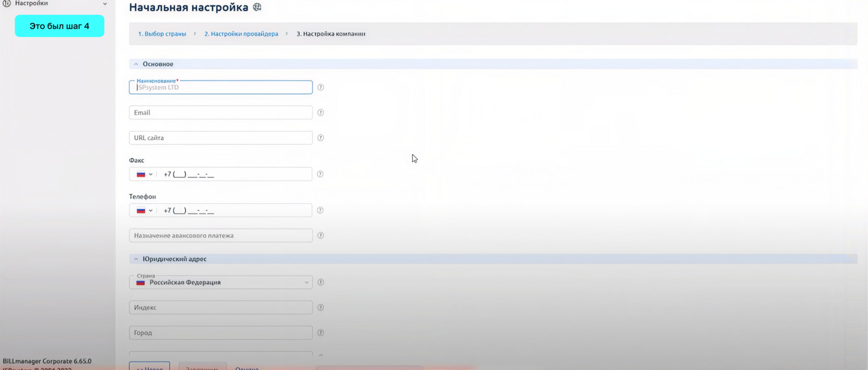Open the Факс country flag selector

click(x=144, y=174)
